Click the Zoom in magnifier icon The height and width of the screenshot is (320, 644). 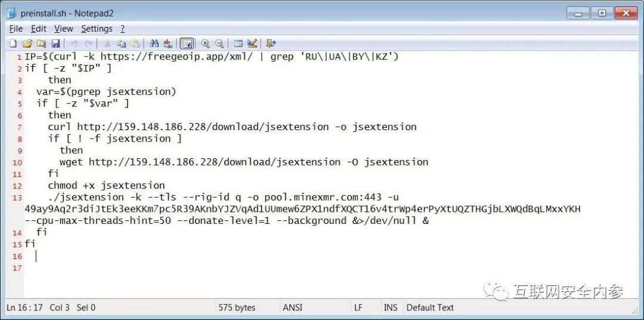(x=205, y=43)
